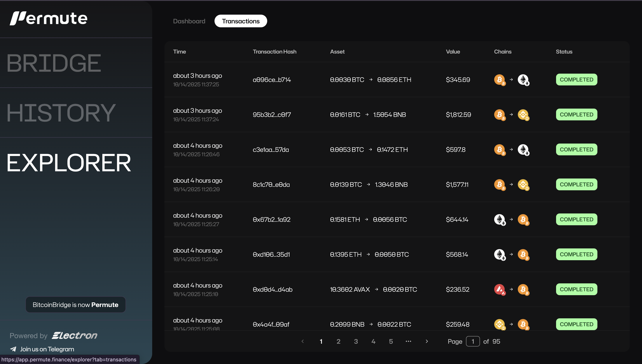Open the HISTORY section in sidebar
Image resolution: width=642 pixels, height=364 pixels.
(x=61, y=113)
